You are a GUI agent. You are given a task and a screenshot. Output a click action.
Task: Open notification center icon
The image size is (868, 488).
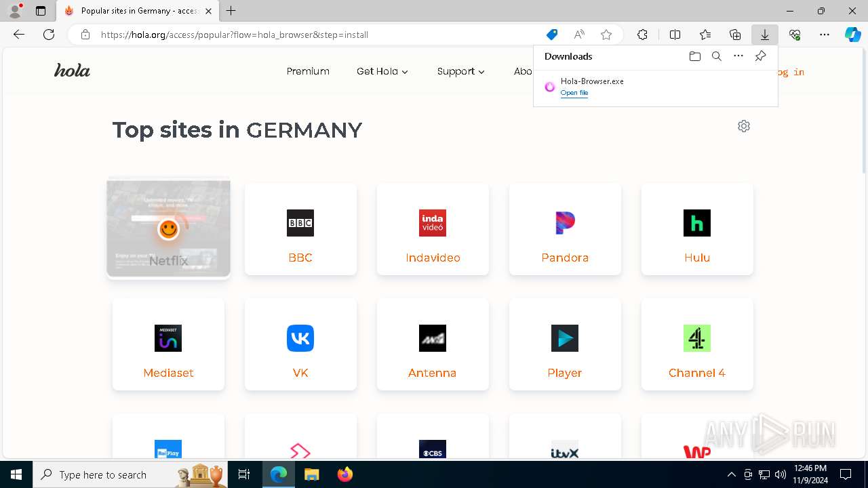[x=846, y=474]
